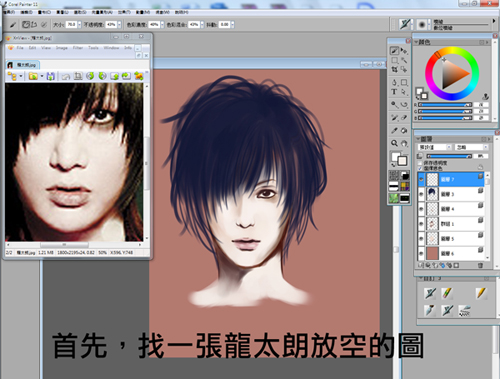Click the brush size input field on property bar

tap(71, 25)
